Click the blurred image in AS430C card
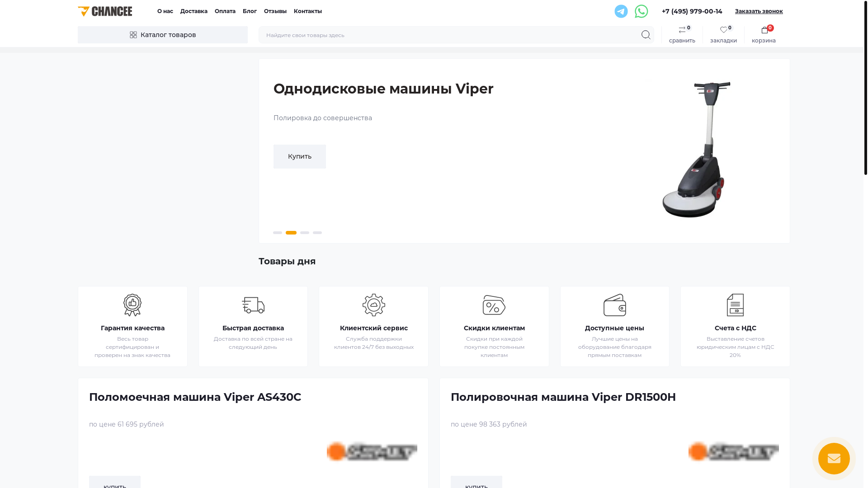Viewport: 868px width, 488px height. coord(372,451)
